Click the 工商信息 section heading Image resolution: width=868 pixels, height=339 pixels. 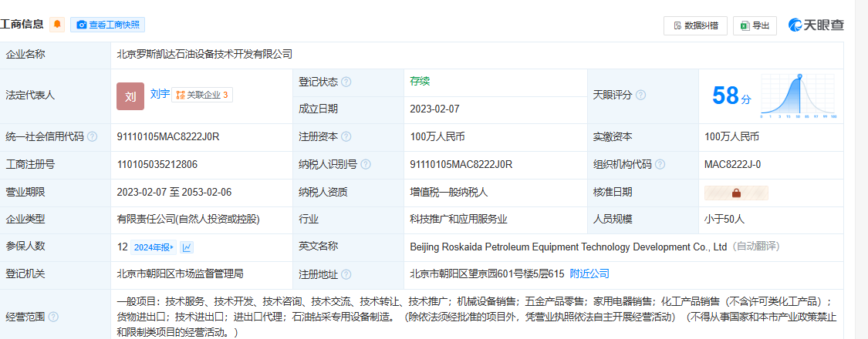[x=22, y=25]
